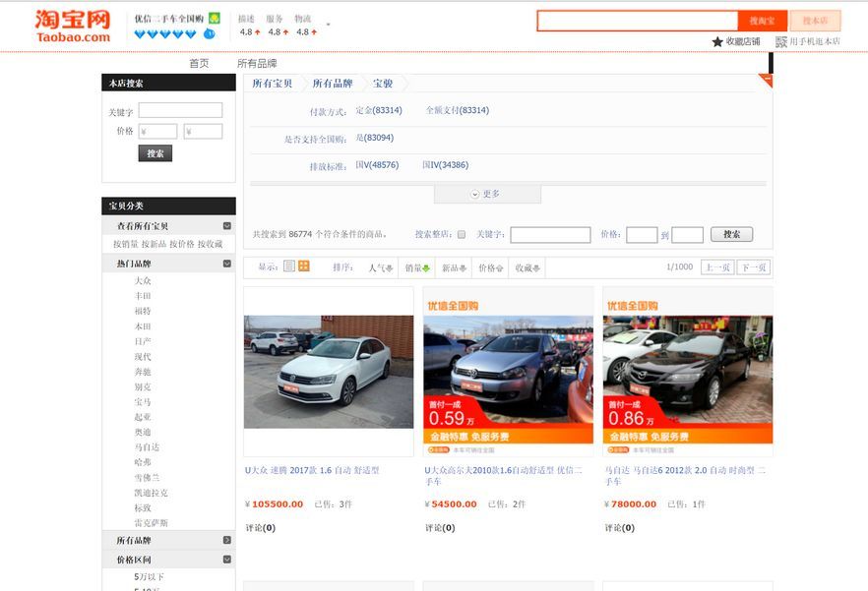The width and height of the screenshot is (868, 591).
Task: Open 所有品牌 navigation tab
Action: [x=257, y=63]
